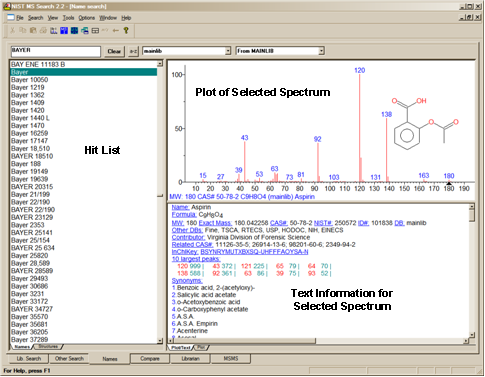
Task: Click the dark blue window layout icon
Action: pos(74,31)
